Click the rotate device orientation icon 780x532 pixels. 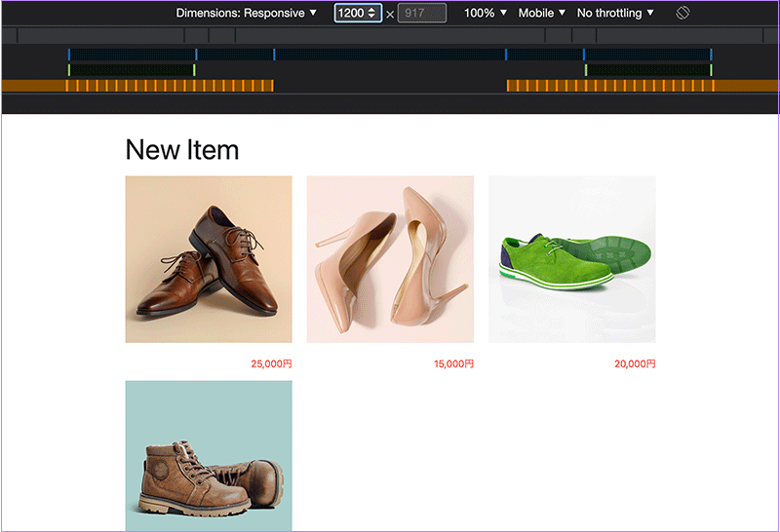tap(682, 13)
